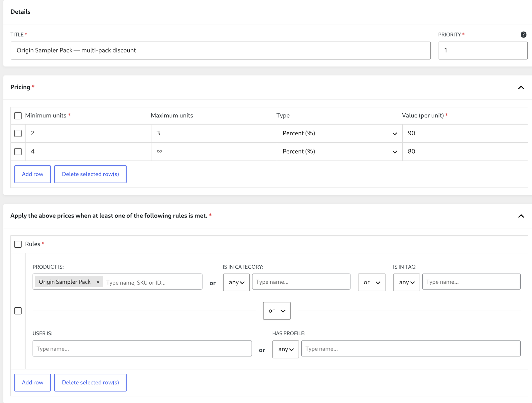Click the 'Maximum units' column header
The width and height of the screenshot is (532, 403).
tap(172, 115)
